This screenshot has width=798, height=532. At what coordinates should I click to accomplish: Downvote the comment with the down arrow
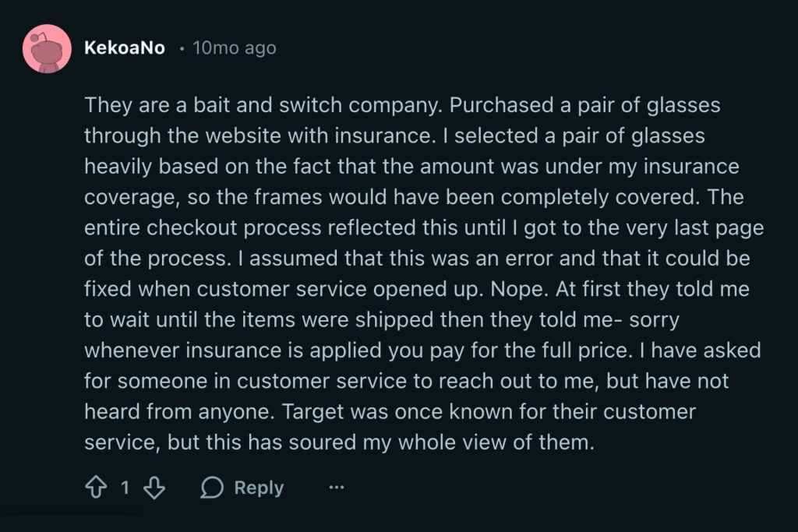(155, 487)
